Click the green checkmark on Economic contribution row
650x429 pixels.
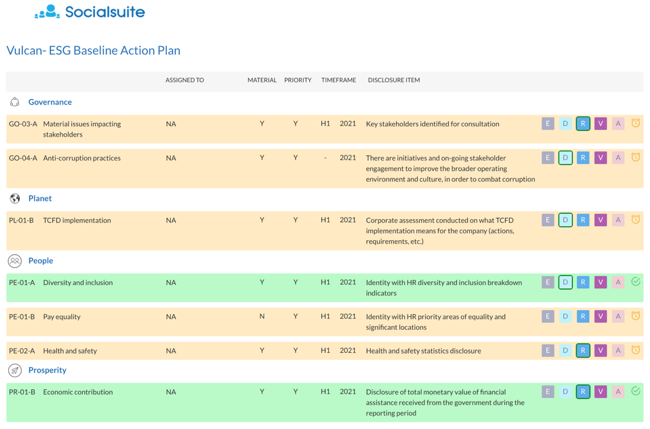tap(635, 391)
